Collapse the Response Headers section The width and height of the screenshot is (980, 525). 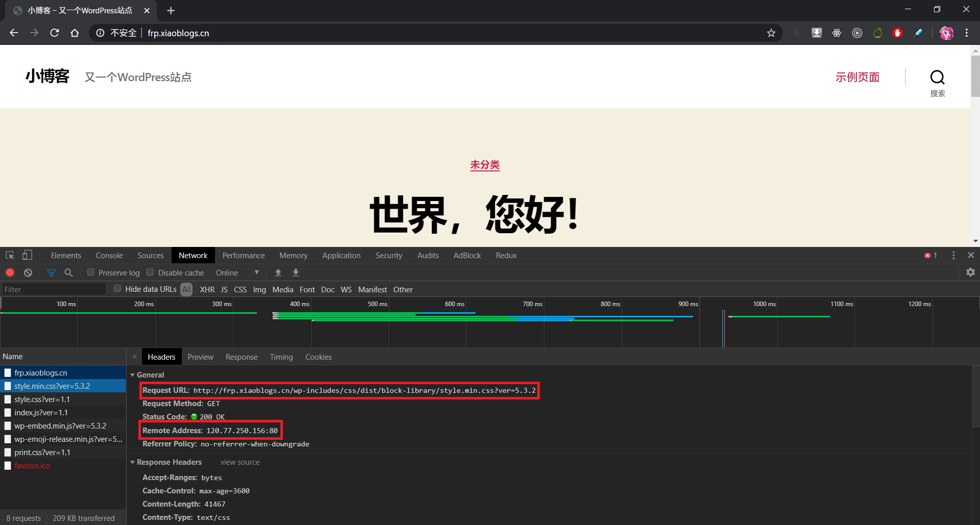[133, 462]
